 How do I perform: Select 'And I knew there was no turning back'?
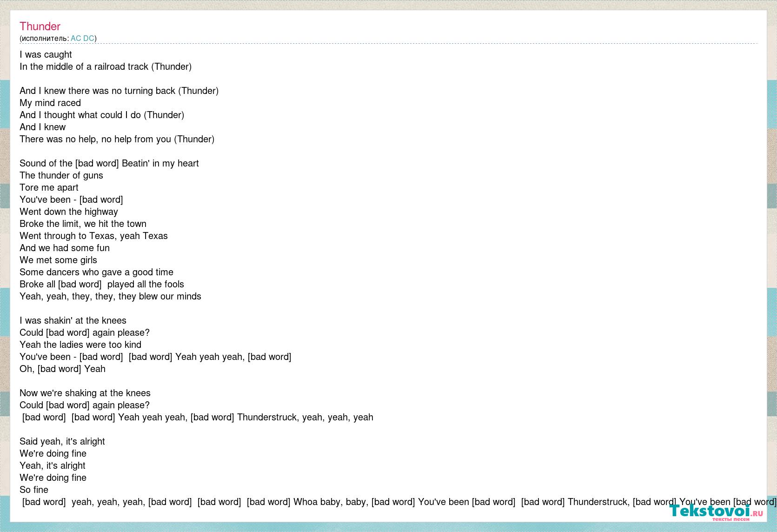[97, 91]
